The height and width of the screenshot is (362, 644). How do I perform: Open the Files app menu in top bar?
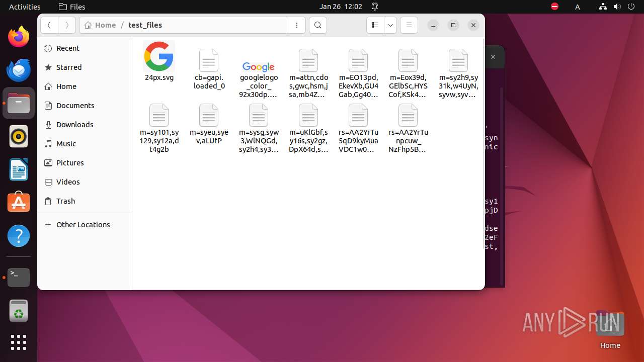coord(72,7)
